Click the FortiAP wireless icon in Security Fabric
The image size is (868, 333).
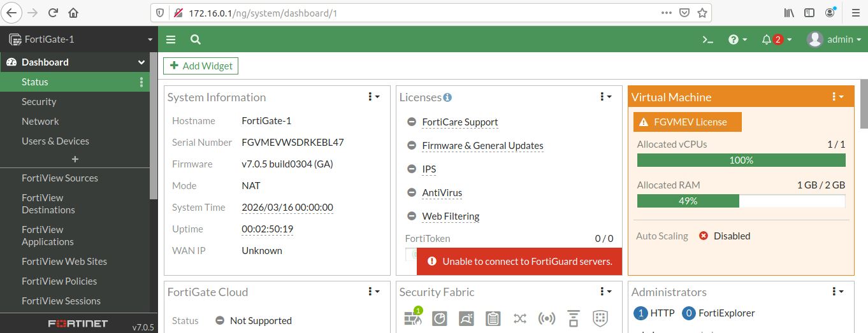click(x=547, y=318)
